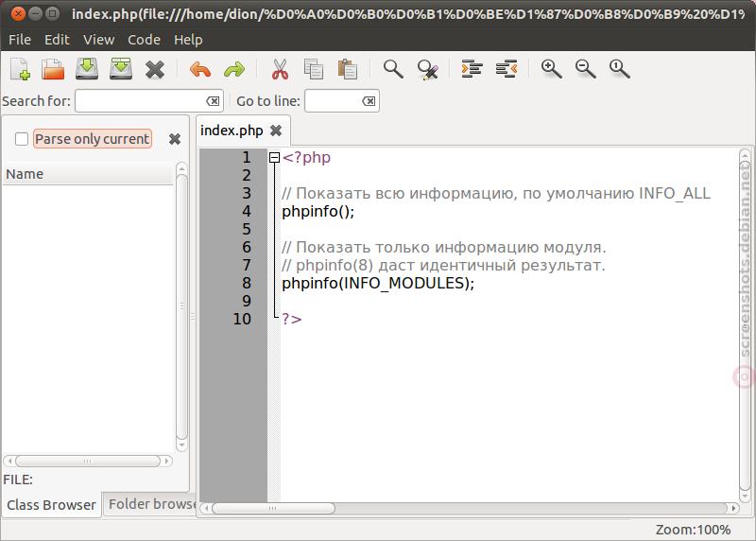Image resolution: width=756 pixels, height=541 pixels.
Task: Click the Name column header
Action: coord(88,174)
